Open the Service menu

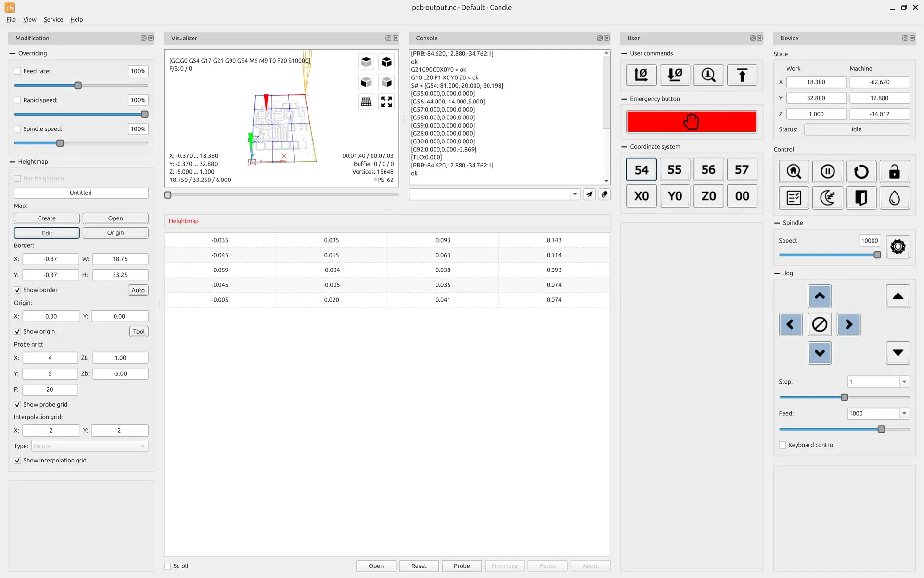coord(53,20)
